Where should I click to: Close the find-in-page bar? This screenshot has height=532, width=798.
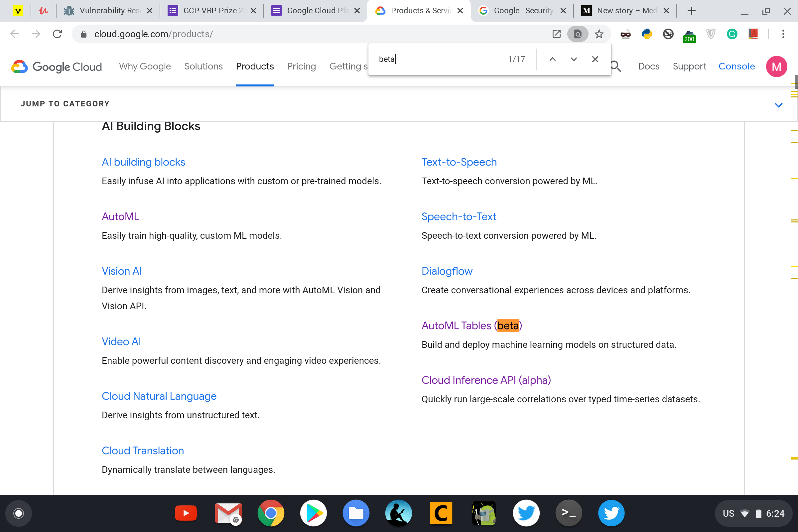coord(595,59)
